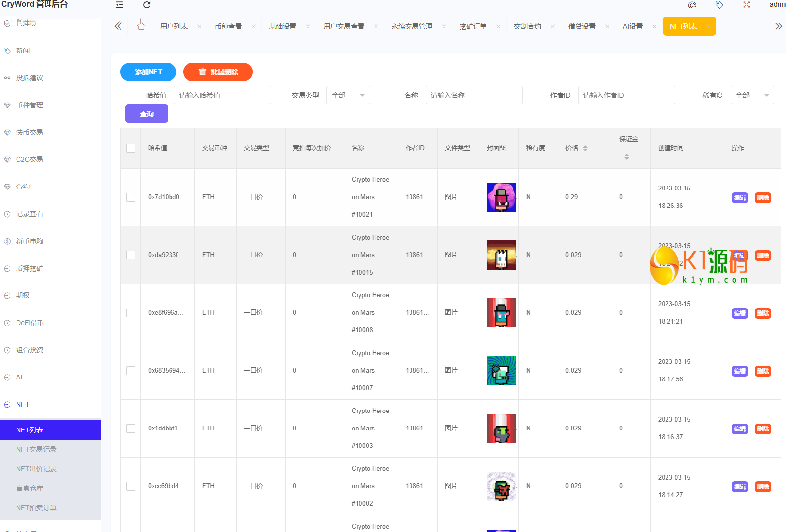Collapse the NFT sidebar menu
The height and width of the screenshot is (532, 786).
[22, 404]
